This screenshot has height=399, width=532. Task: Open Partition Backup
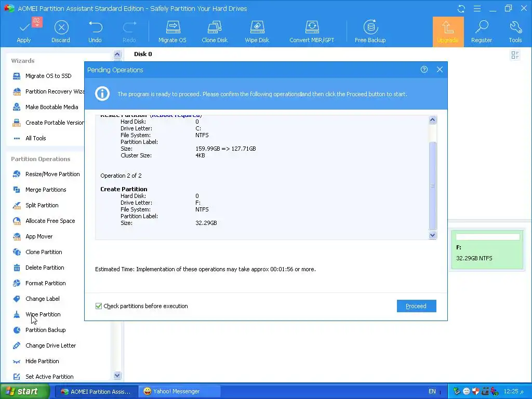point(39,330)
